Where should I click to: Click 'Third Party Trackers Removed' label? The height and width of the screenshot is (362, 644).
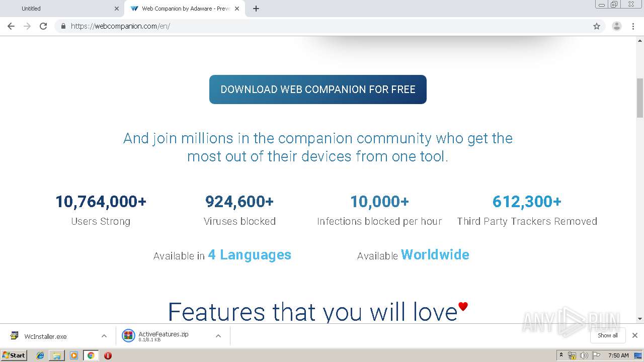[x=527, y=221]
